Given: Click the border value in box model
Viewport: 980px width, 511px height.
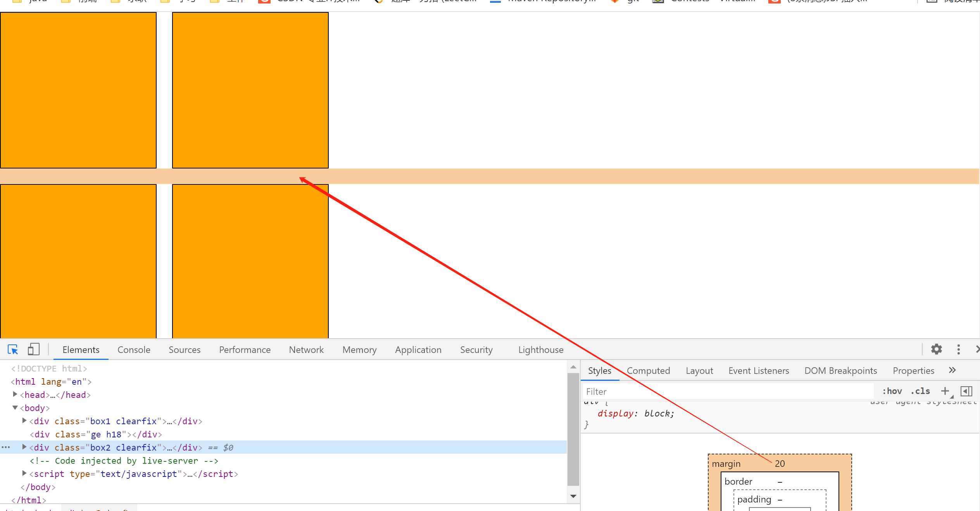Looking at the screenshot, I should [x=780, y=482].
